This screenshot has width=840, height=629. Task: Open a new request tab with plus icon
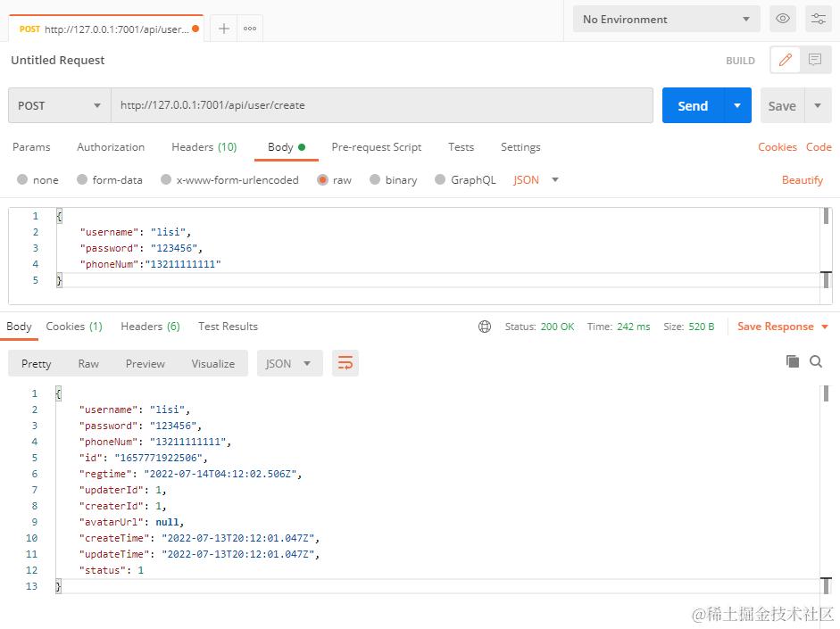tap(224, 29)
